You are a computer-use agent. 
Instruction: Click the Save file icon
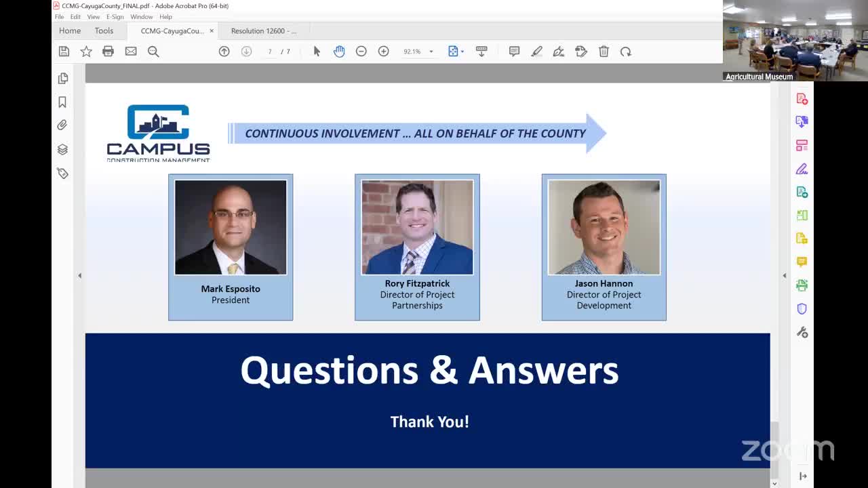click(64, 52)
